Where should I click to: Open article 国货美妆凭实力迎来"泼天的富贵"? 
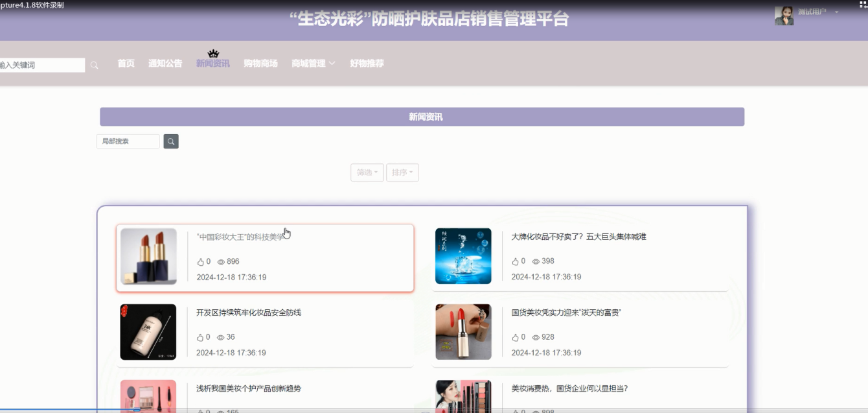566,313
